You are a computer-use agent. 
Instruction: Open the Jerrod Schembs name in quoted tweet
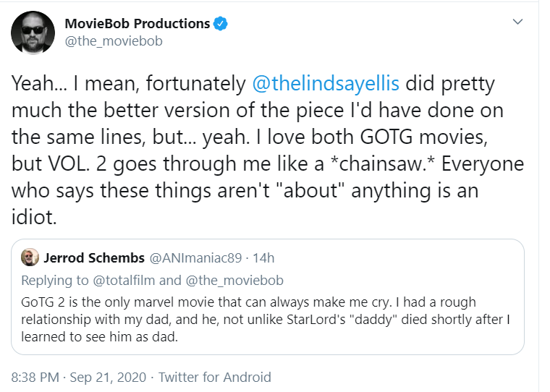[94, 257]
